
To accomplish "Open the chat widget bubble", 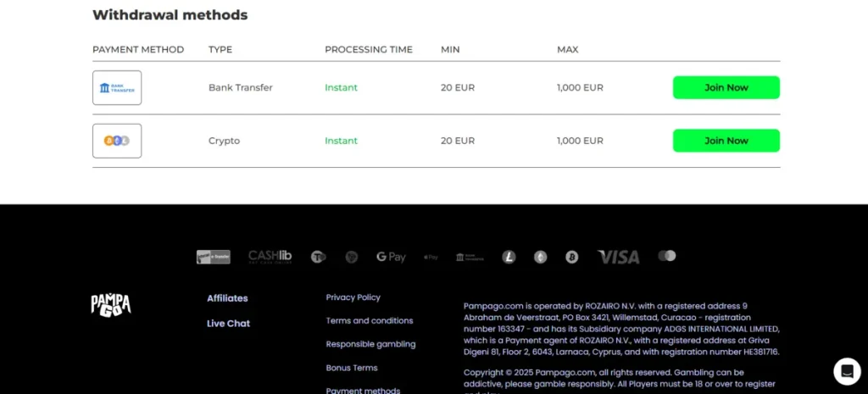I will (847, 371).
